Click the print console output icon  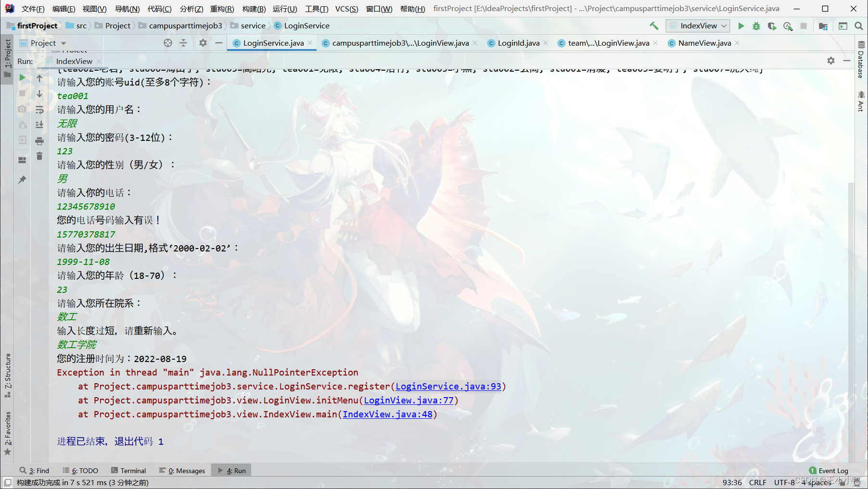39,141
